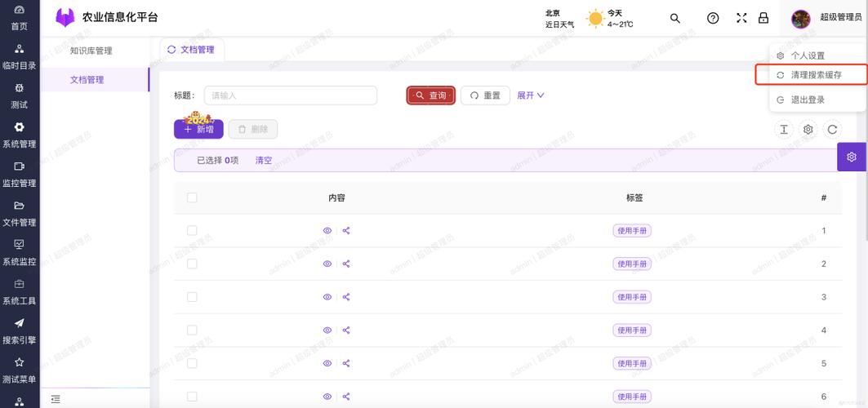Click 北京 近日天气 weather text
The width and height of the screenshot is (868, 408).
(559, 19)
